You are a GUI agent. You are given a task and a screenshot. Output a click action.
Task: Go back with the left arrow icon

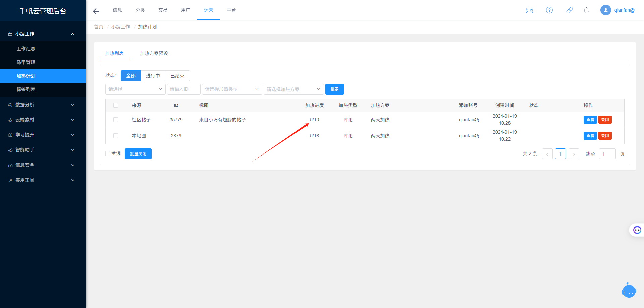tap(96, 11)
